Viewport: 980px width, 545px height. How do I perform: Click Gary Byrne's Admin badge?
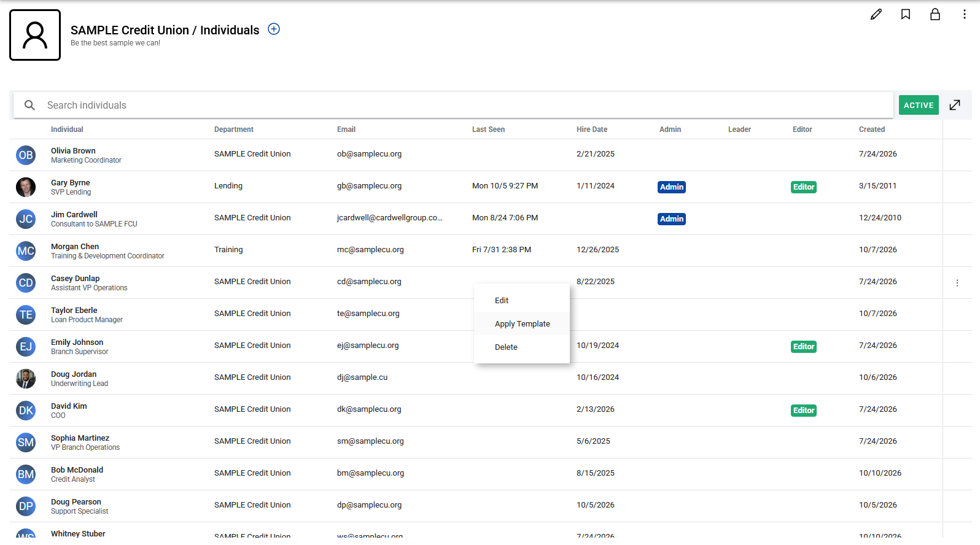(672, 187)
